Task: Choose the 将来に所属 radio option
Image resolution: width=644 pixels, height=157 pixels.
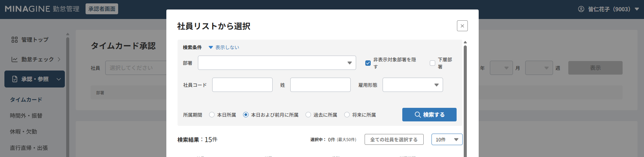Action: [x=347, y=115]
